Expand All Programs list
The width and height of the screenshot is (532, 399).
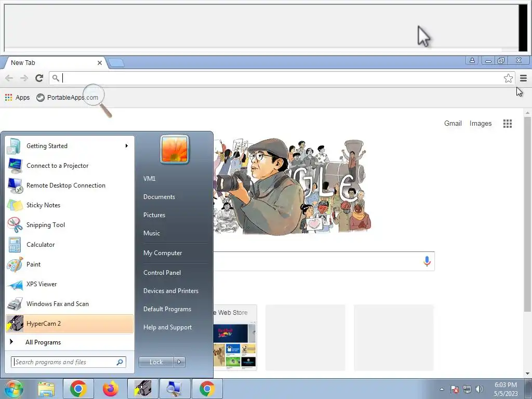(70, 342)
